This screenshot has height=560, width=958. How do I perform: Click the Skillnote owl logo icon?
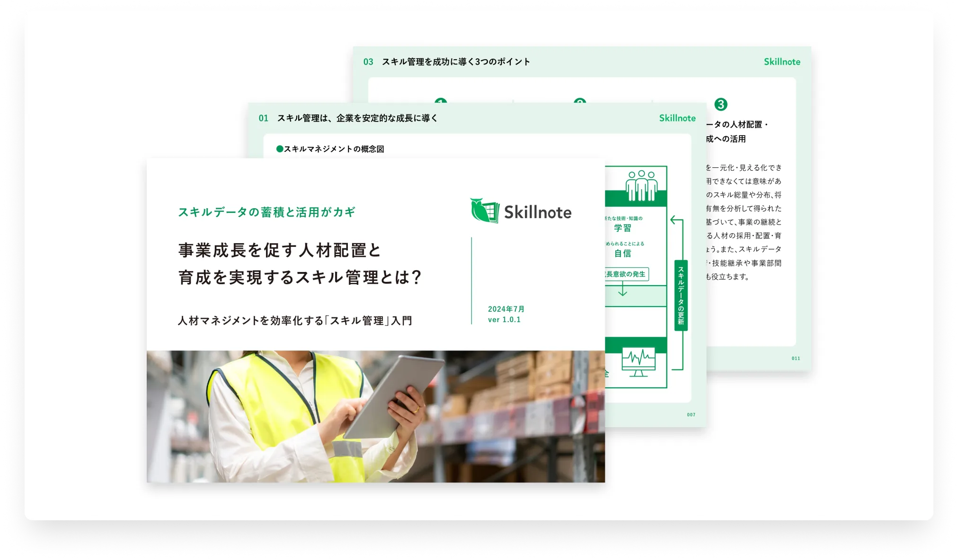[x=485, y=210]
